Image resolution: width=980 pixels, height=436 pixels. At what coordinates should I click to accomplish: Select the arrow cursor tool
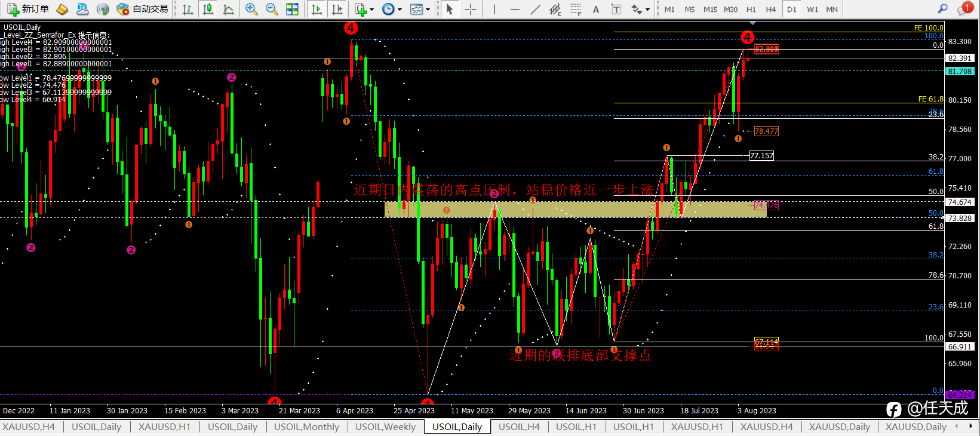tap(450, 9)
